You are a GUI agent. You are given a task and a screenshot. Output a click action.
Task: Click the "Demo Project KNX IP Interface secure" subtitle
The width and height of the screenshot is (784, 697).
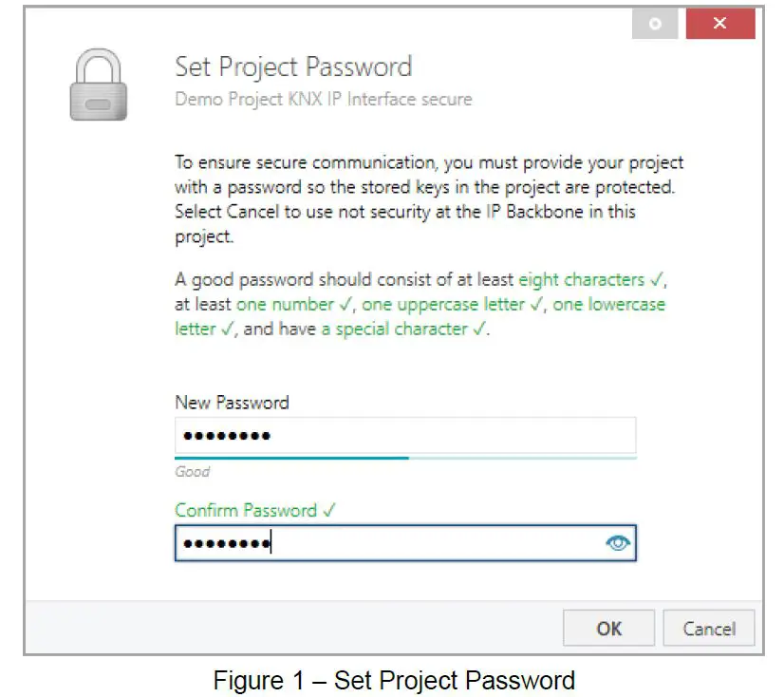pos(323,99)
